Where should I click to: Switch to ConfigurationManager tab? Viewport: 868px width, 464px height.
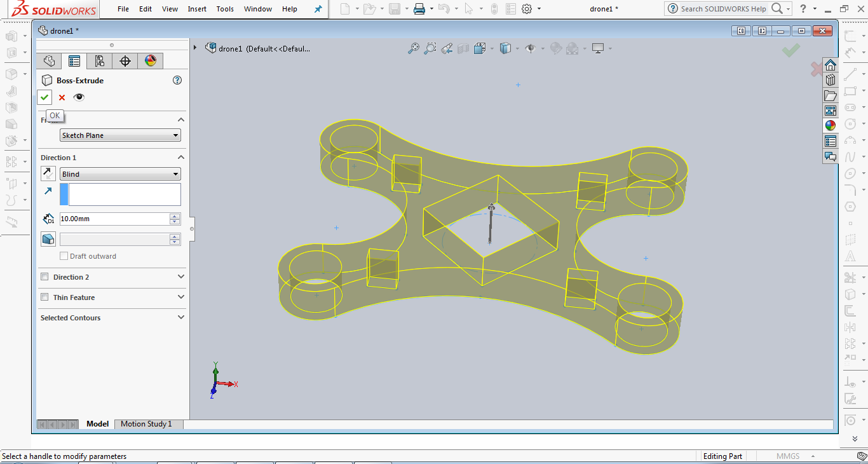[x=100, y=61]
